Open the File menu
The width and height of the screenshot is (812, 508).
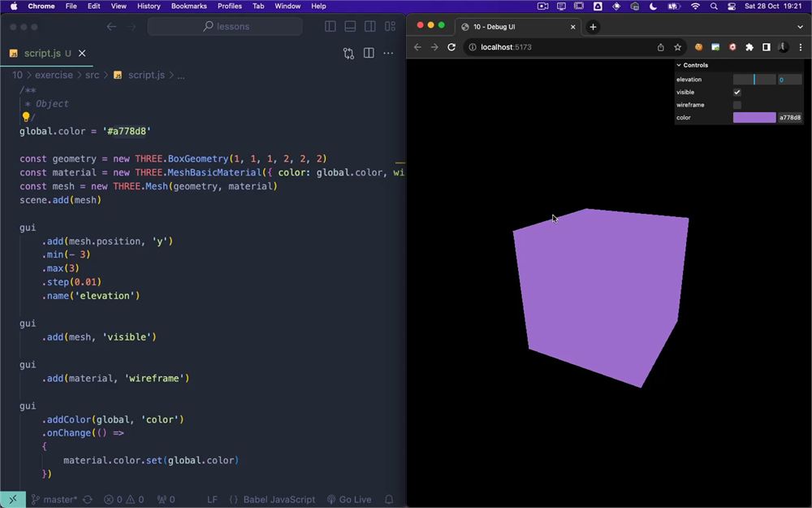pos(71,7)
